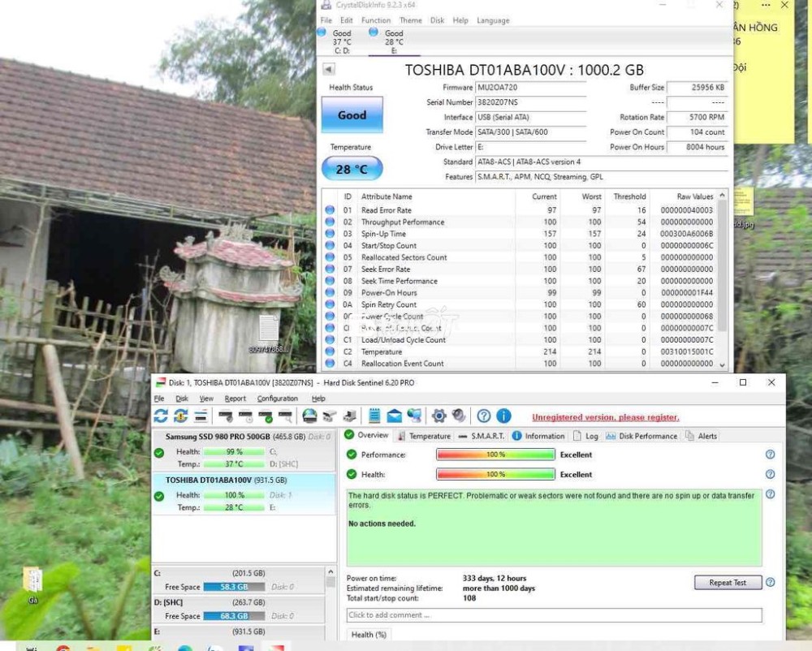The height and width of the screenshot is (651, 812).
Task: Click the disk with clock test icon
Action: click(x=245, y=416)
